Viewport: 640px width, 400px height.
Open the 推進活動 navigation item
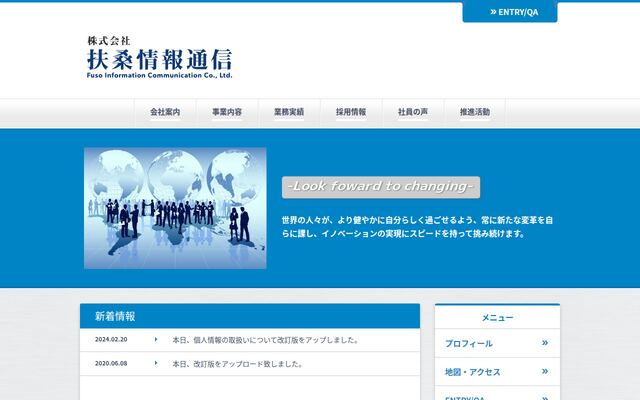(x=475, y=112)
